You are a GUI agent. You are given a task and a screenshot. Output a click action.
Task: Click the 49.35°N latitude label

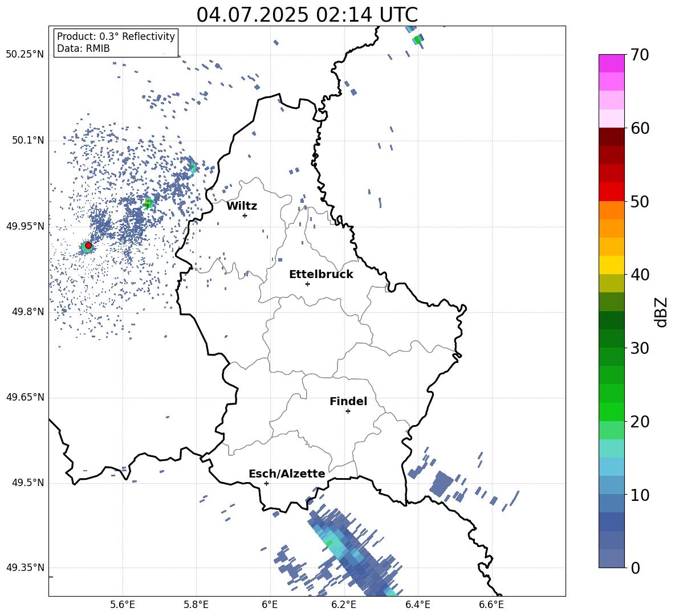pos(25,568)
